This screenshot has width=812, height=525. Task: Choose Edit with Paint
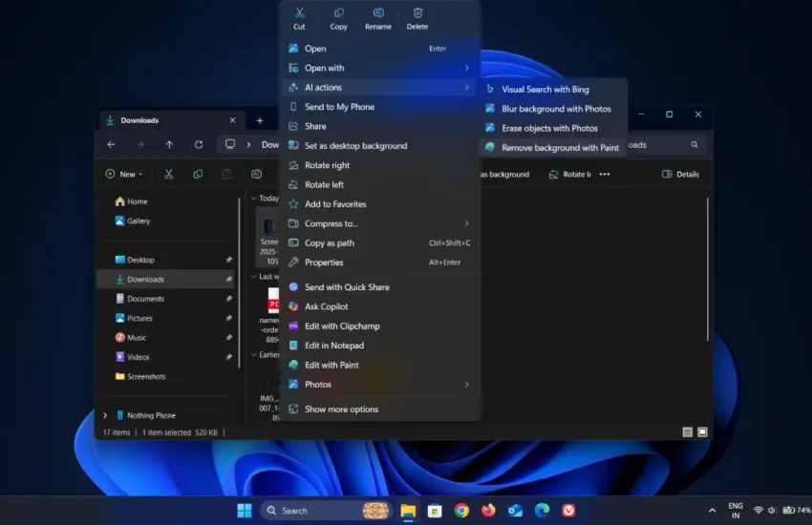tap(379, 365)
